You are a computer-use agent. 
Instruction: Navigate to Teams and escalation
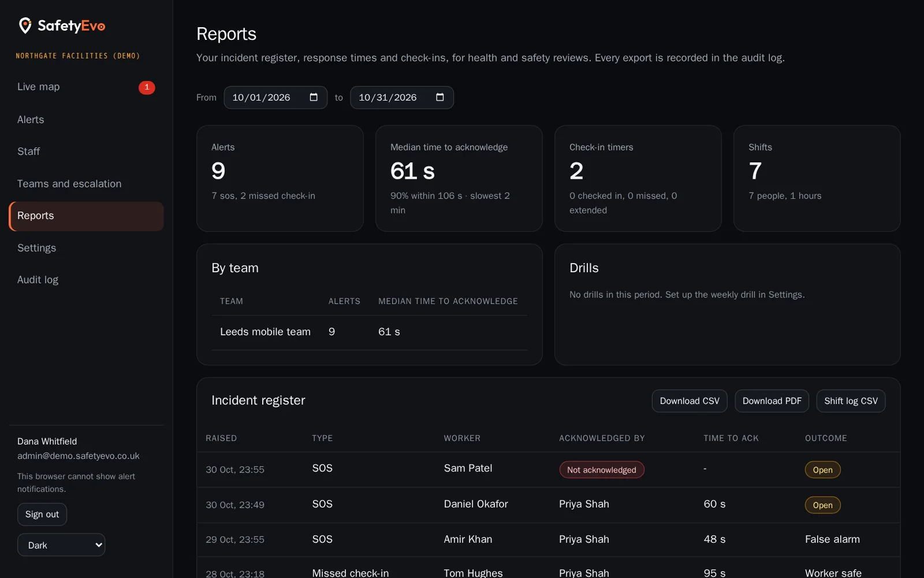pyautogui.click(x=86, y=184)
